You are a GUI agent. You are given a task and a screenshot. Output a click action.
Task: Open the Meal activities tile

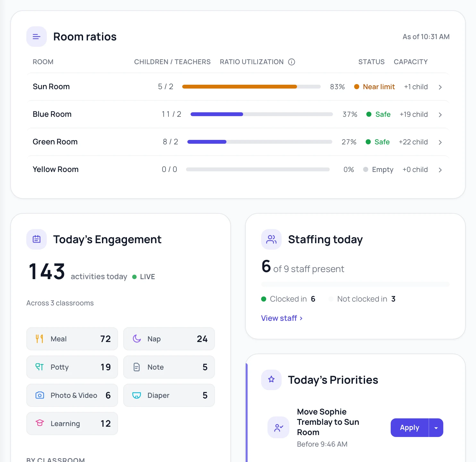[72, 339]
